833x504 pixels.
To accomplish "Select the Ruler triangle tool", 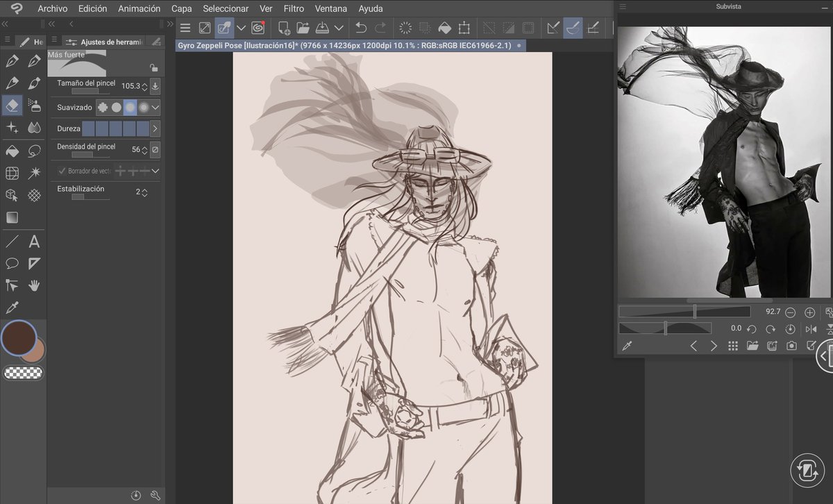I will (x=34, y=263).
